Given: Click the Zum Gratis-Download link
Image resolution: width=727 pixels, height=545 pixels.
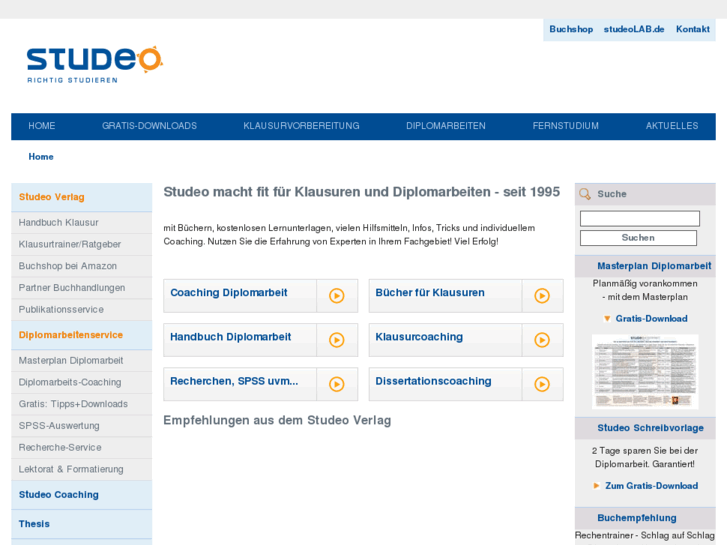Looking at the screenshot, I should pyautogui.click(x=651, y=486).
